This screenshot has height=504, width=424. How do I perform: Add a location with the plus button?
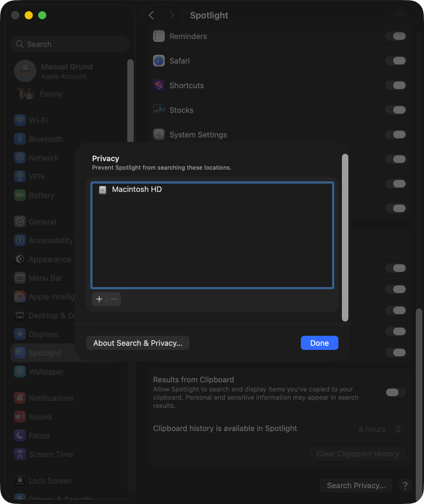click(99, 299)
